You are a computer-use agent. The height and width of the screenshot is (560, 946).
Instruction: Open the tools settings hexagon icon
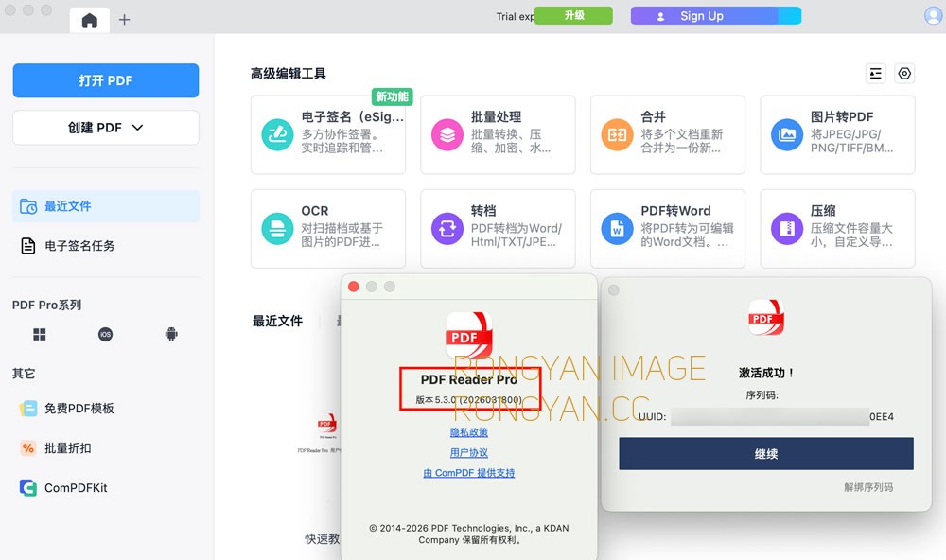[x=904, y=74]
